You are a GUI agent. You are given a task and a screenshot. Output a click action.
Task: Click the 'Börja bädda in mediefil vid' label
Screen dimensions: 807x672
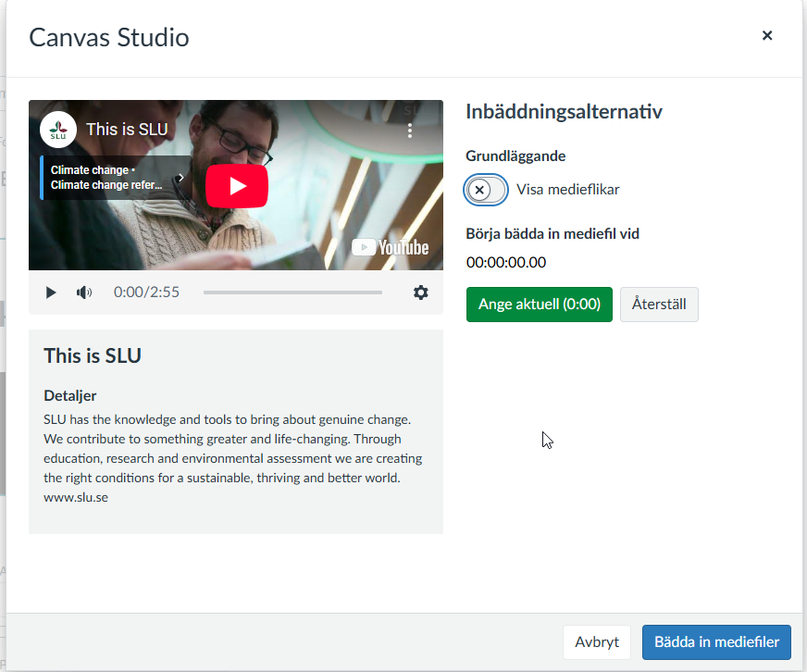(552, 234)
